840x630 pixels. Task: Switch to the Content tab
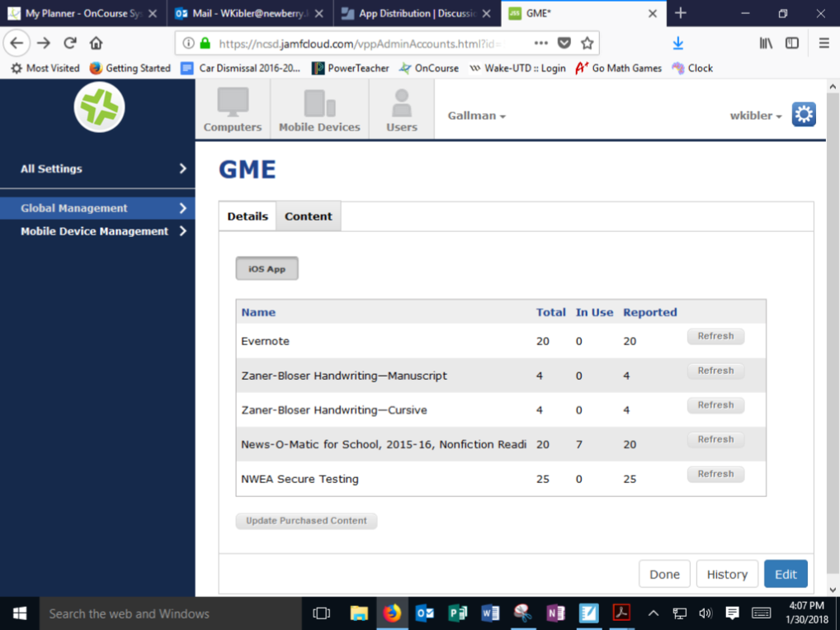click(308, 216)
